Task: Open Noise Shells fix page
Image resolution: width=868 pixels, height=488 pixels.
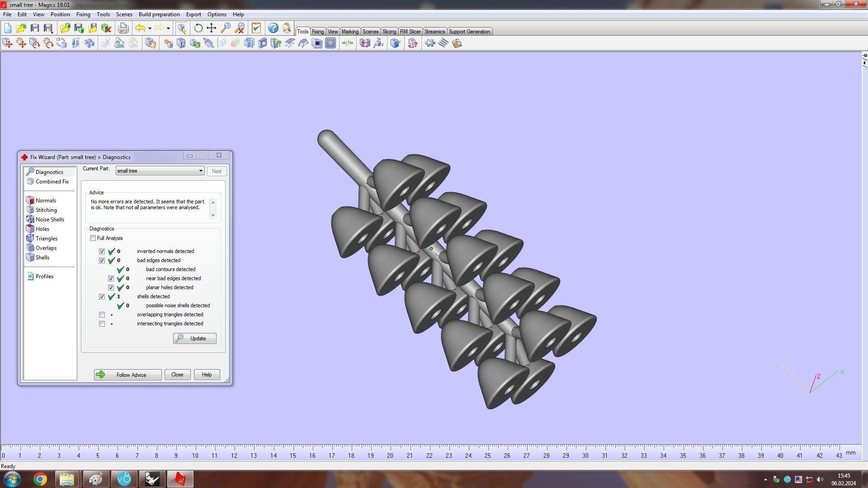Action: (50, 220)
